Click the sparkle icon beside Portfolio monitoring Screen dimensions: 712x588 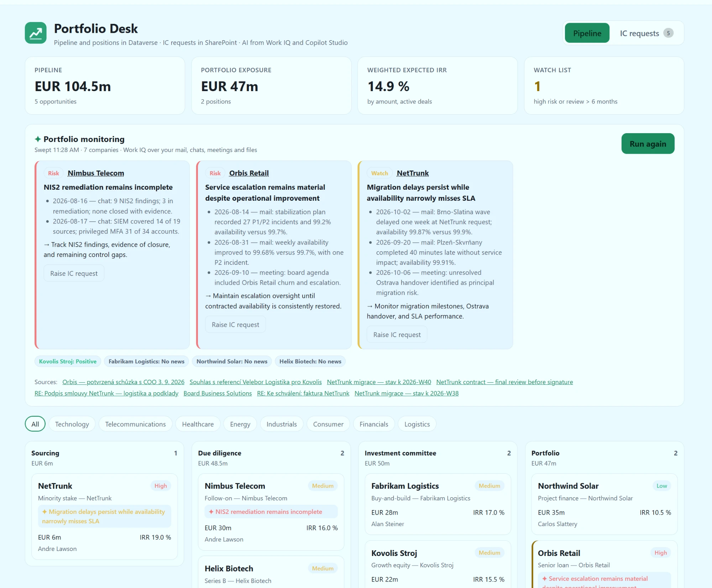click(x=38, y=139)
